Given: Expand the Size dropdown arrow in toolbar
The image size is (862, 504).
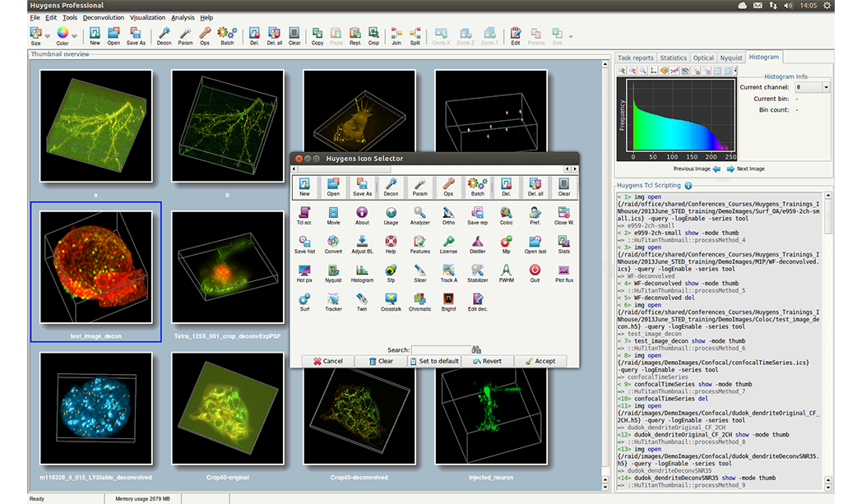Looking at the screenshot, I should (47, 36).
